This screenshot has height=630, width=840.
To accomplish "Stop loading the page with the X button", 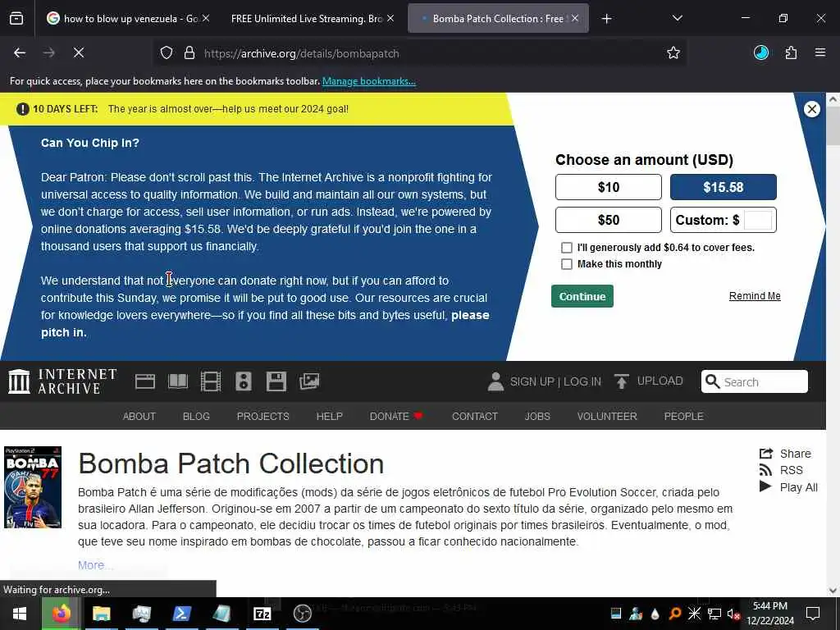I will point(79,52).
